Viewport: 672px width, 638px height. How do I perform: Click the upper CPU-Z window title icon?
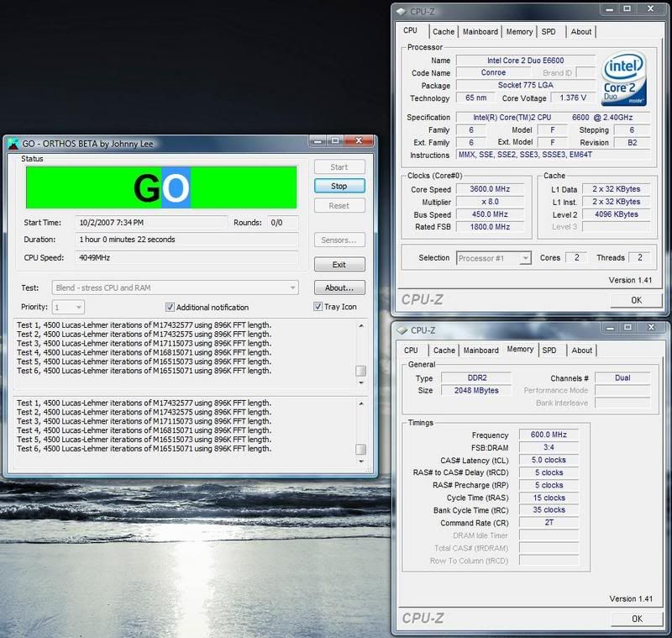point(402,12)
